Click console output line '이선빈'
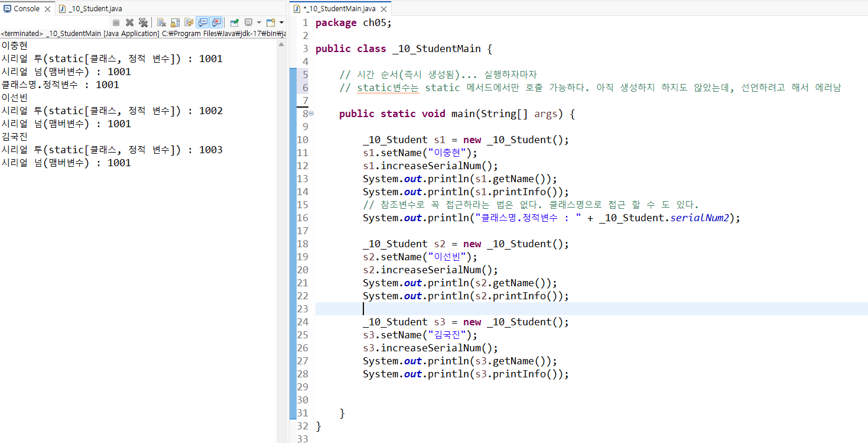Image resolution: width=868 pixels, height=443 pixels. coord(15,98)
